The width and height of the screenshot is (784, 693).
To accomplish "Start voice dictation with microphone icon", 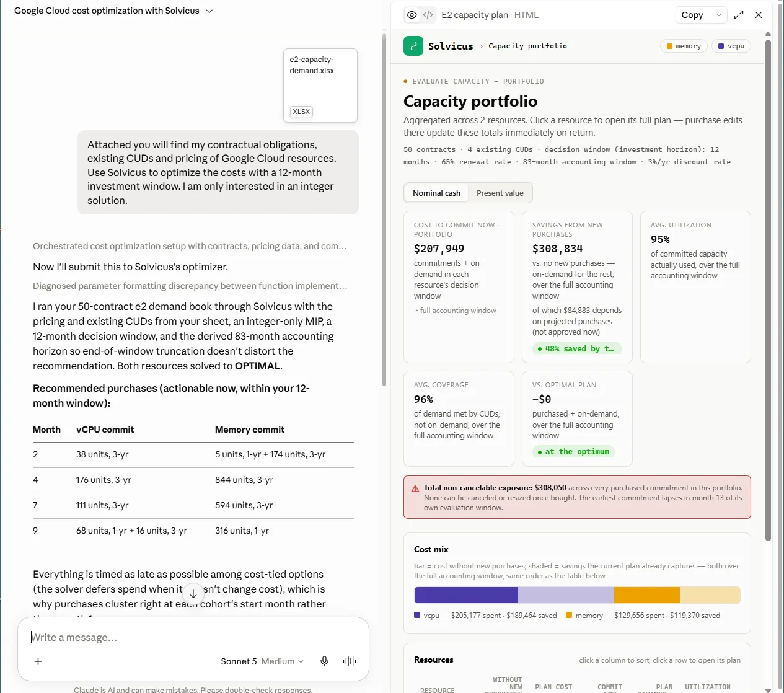I will (324, 661).
